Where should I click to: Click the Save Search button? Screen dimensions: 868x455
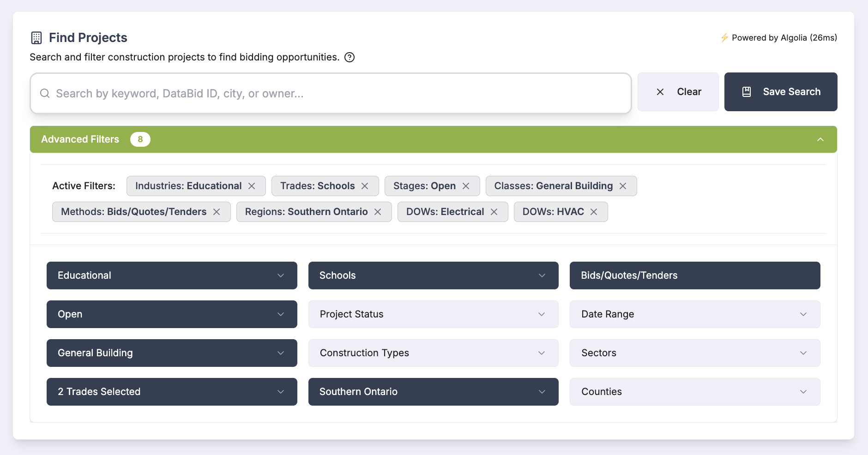click(x=781, y=92)
